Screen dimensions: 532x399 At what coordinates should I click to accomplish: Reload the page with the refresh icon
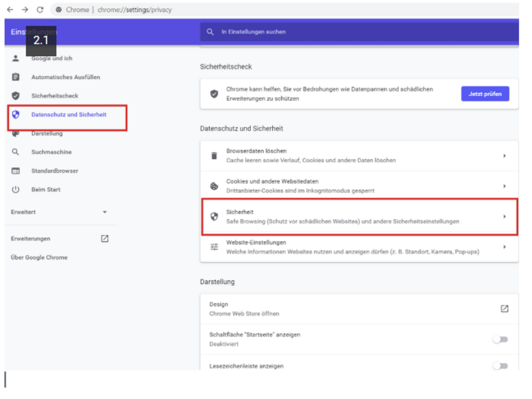(x=40, y=9)
